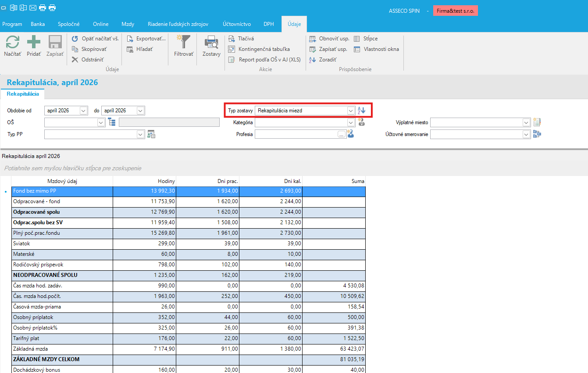This screenshot has width=588, height=373.
Task: Open Riadenie ľudských zdrojov menu
Action: (x=178, y=24)
